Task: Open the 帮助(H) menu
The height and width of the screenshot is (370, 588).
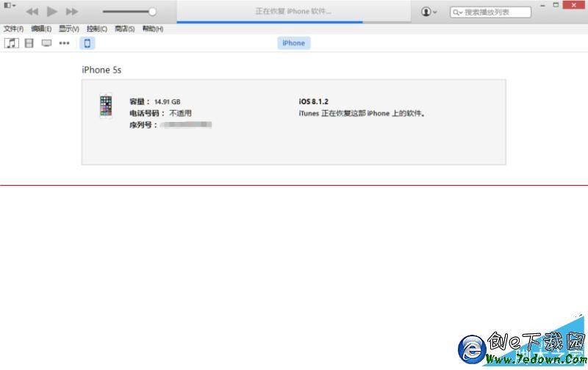Action: point(153,29)
